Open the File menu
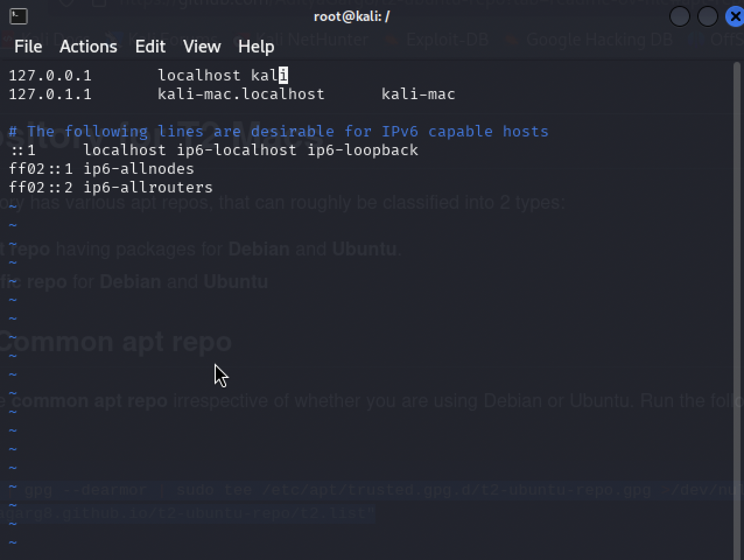The width and height of the screenshot is (744, 560). 28,47
